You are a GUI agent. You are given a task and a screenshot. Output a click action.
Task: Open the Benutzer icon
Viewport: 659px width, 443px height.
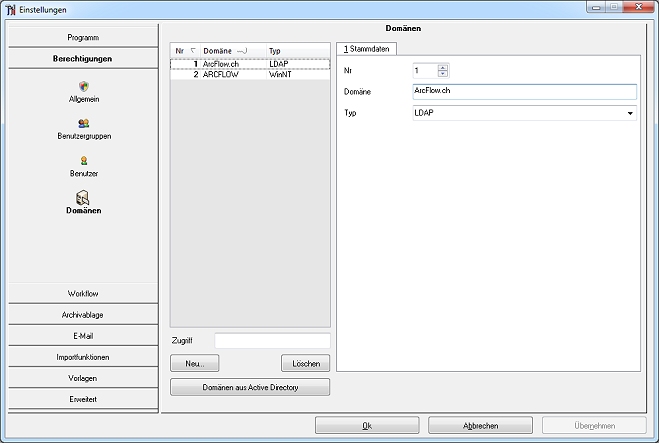(84, 161)
